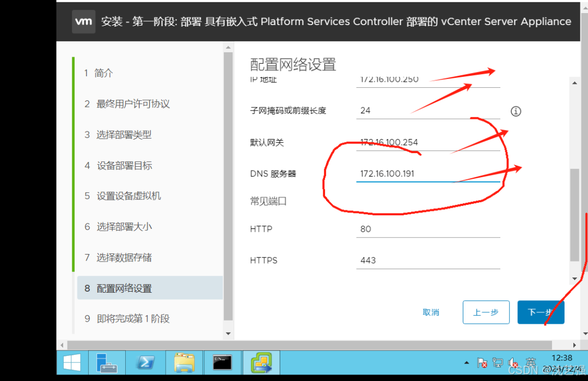This screenshot has height=381, width=588.
Task: Switch to vCenter installer taskbar icon
Action: (261, 363)
